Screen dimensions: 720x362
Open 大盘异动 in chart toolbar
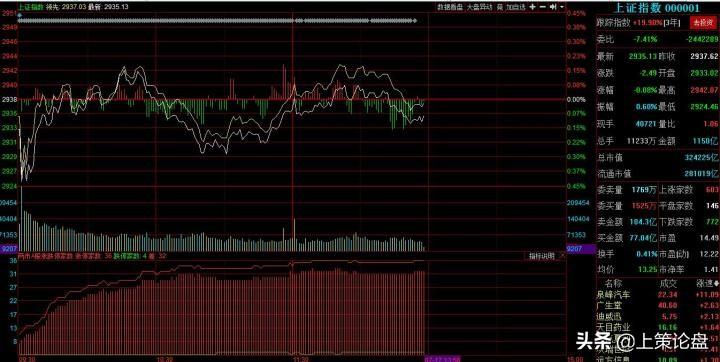point(479,7)
